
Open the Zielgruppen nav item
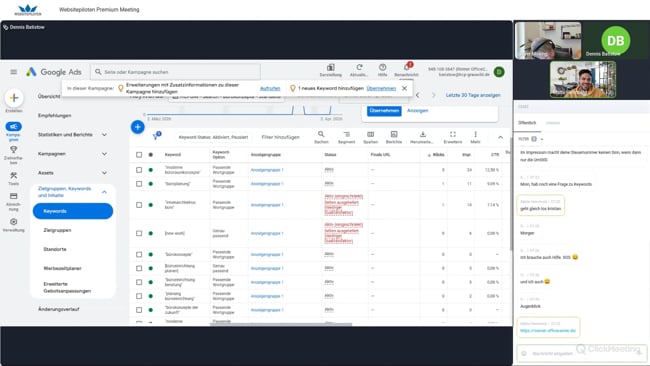(57, 230)
